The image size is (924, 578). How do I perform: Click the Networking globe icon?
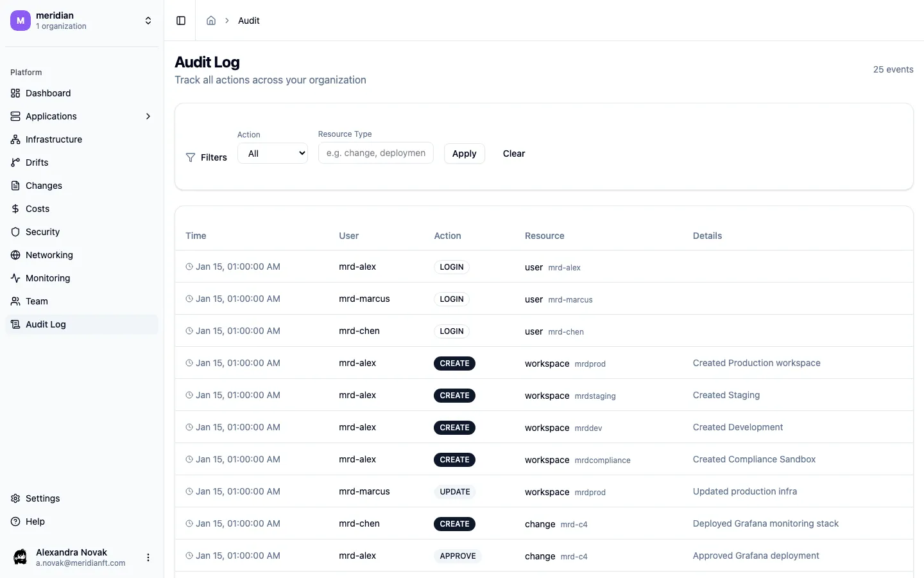[15, 255]
